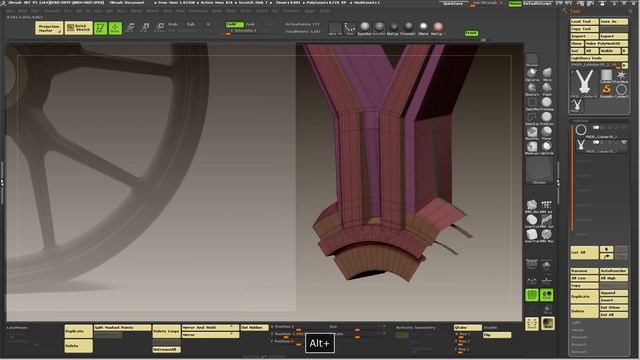Screen dimensions: 640x360
Task: Toggle the Double display option
Action: pyautogui.click(x=491, y=327)
